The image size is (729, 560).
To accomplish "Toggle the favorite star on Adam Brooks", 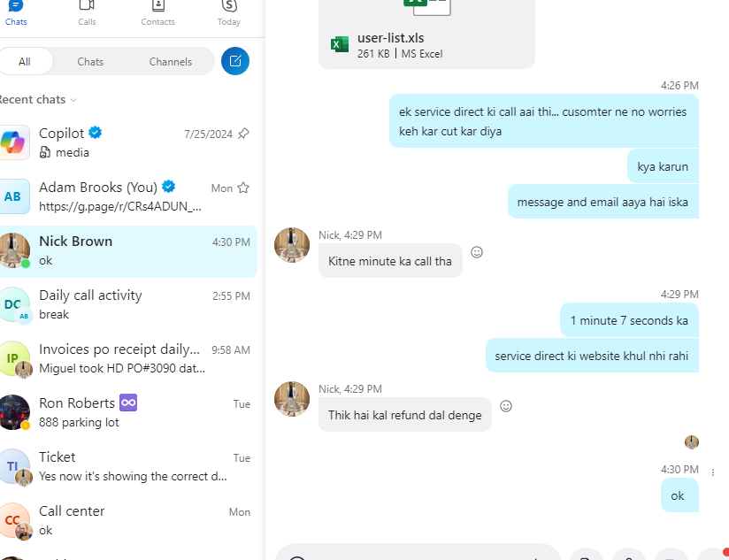I will 243,188.
